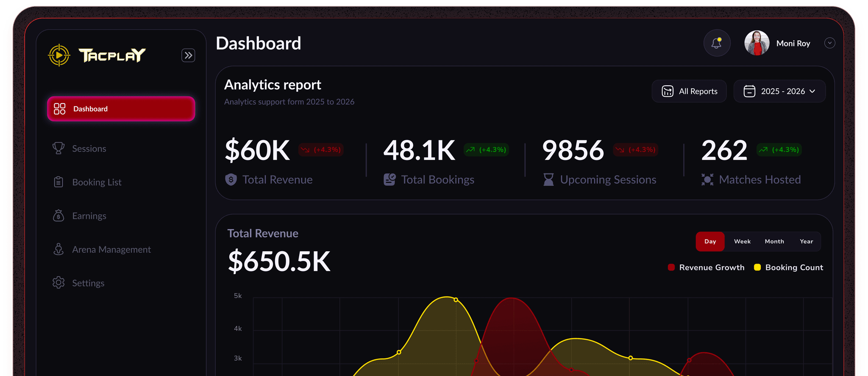Click the Sessions trophy icon
Image resolution: width=868 pixels, height=376 pixels.
[58, 148]
